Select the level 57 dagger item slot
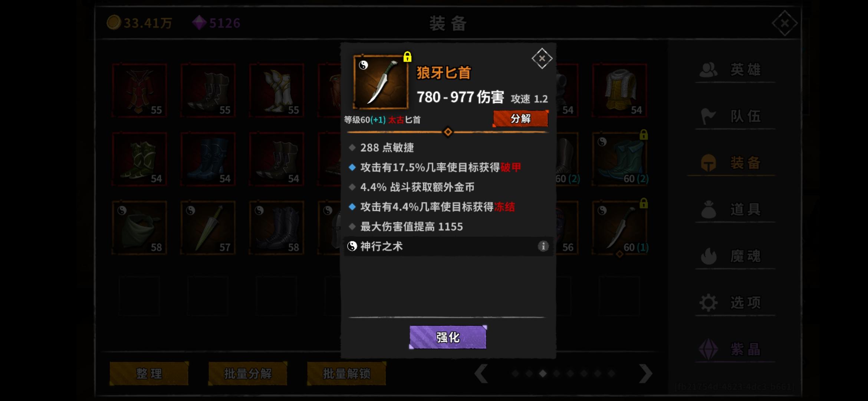The height and width of the screenshot is (401, 868). tap(208, 228)
